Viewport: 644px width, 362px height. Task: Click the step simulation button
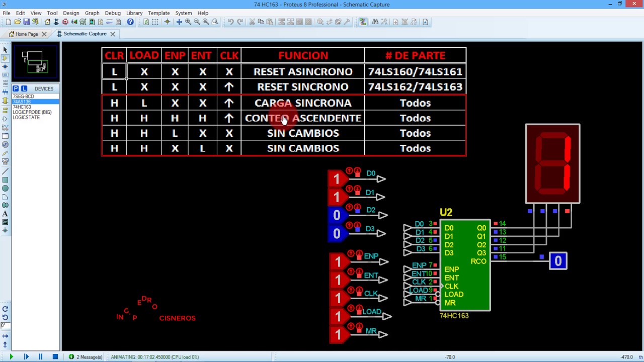(26, 357)
